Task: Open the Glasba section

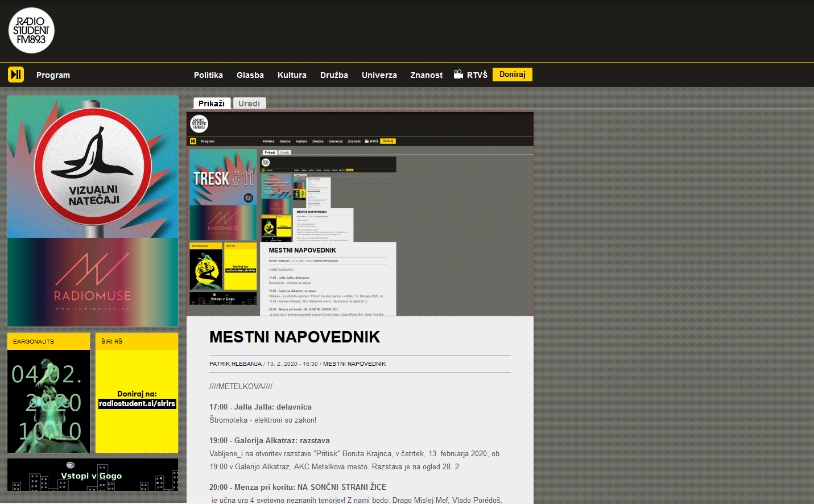Action: 250,75
